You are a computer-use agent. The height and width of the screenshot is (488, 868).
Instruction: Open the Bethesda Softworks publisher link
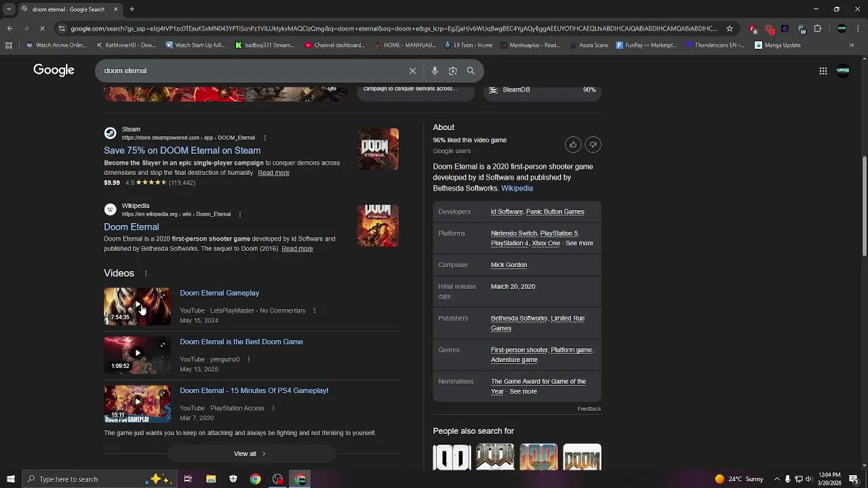pyautogui.click(x=519, y=318)
